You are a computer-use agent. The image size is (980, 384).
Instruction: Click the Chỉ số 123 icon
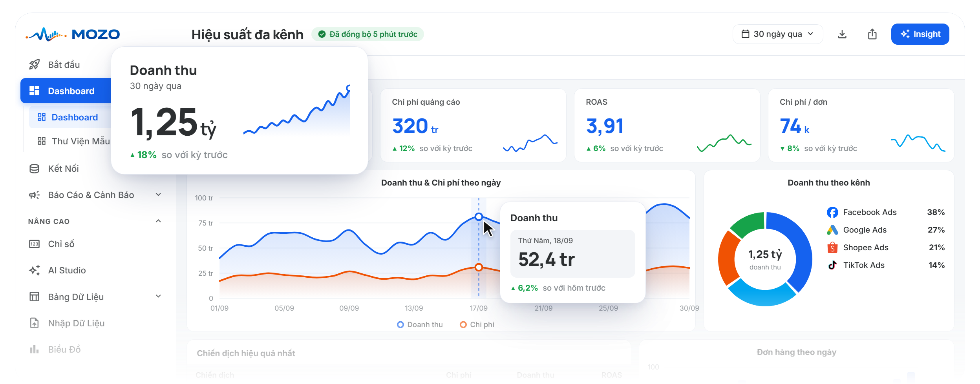35,244
